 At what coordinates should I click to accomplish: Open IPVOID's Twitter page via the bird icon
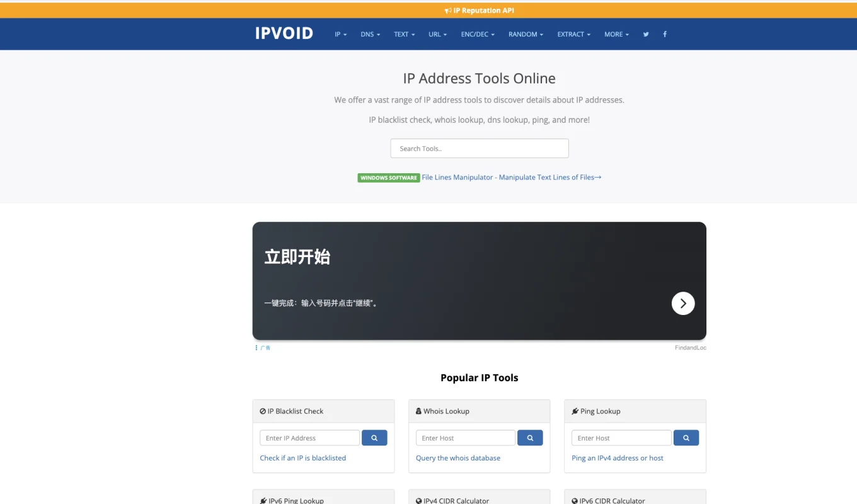(x=645, y=34)
